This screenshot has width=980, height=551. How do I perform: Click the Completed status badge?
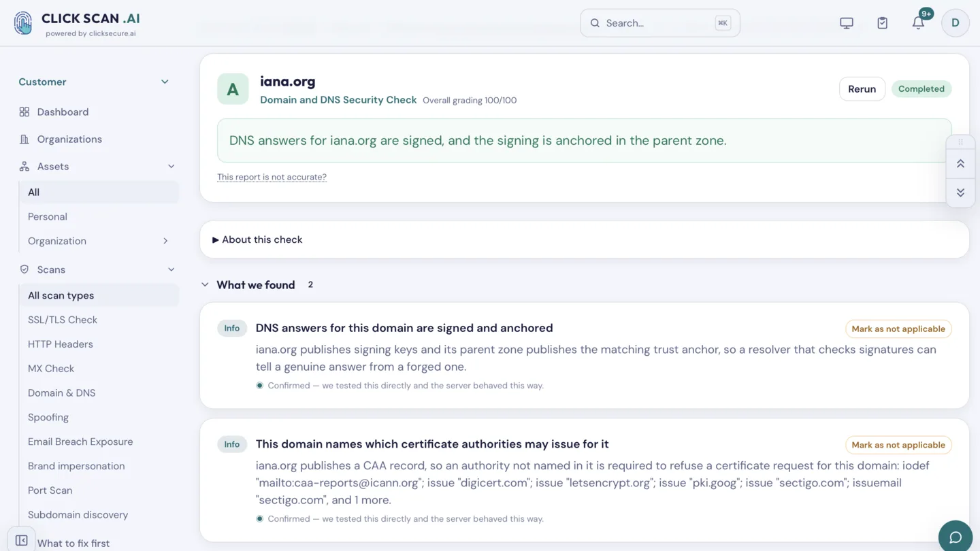[921, 89]
